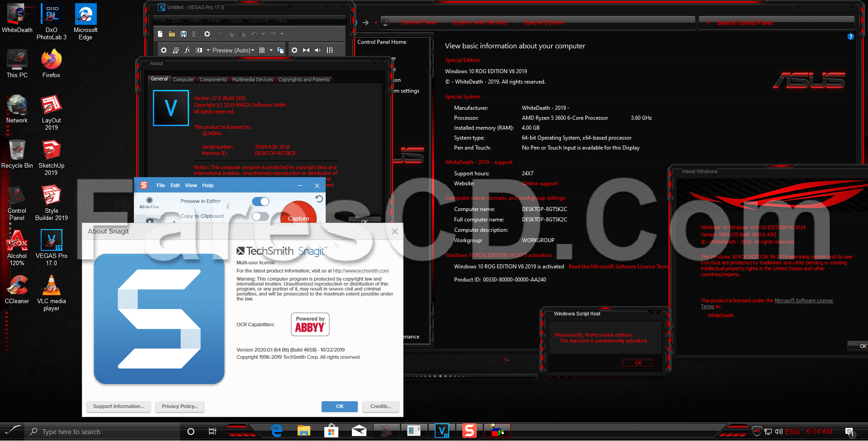The height and width of the screenshot is (441, 868).
Task: Open mixer faders icon in VEGAS
Action: (x=330, y=50)
